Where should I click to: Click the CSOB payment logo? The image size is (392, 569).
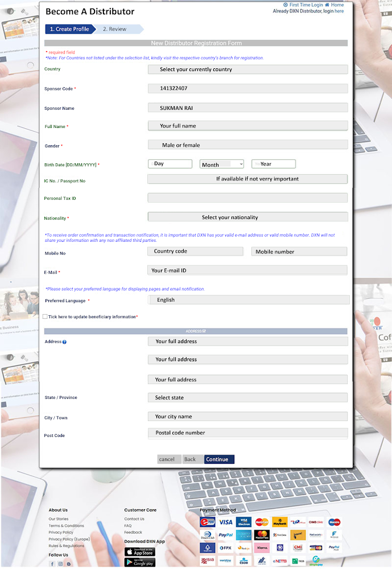point(244,560)
